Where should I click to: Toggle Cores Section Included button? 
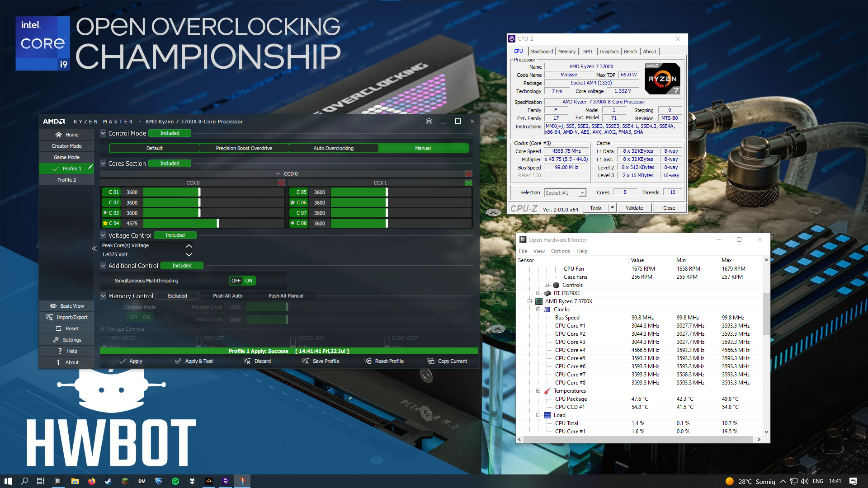click(170, 164)
